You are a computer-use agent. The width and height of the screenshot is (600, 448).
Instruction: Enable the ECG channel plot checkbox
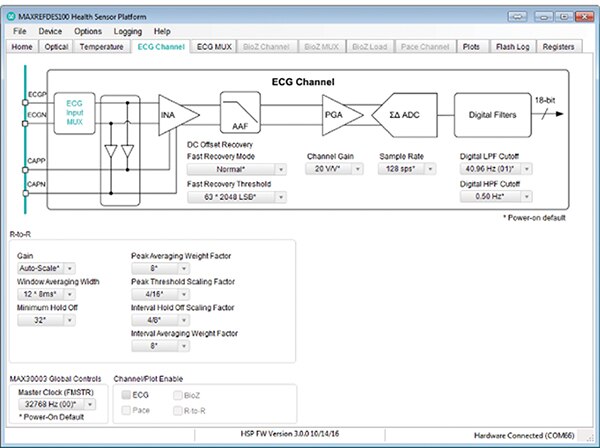point(126,395)
